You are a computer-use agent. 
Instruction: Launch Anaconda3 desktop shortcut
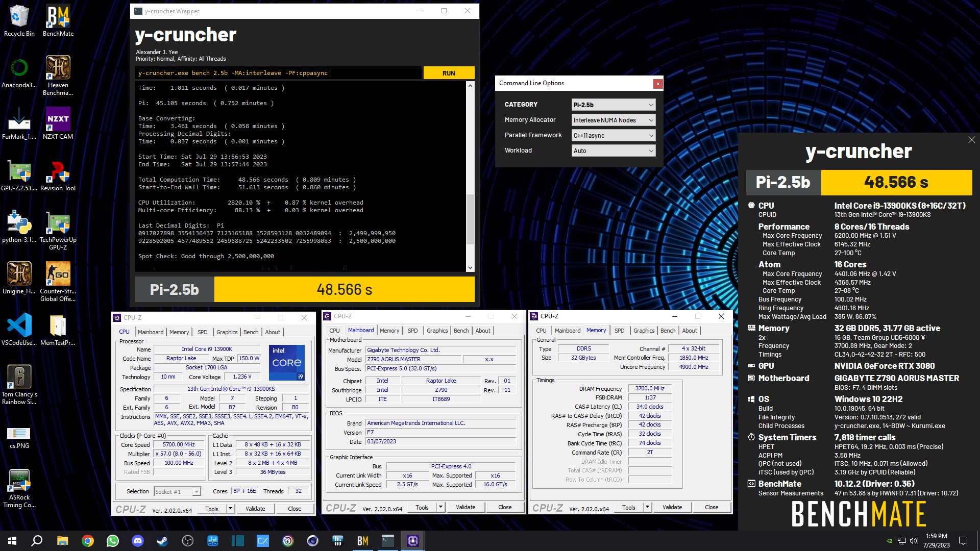tap(19, 72)
